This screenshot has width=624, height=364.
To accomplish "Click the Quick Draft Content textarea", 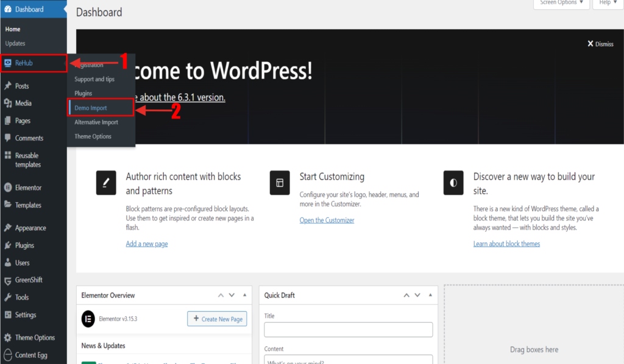I will coord(348,359).
